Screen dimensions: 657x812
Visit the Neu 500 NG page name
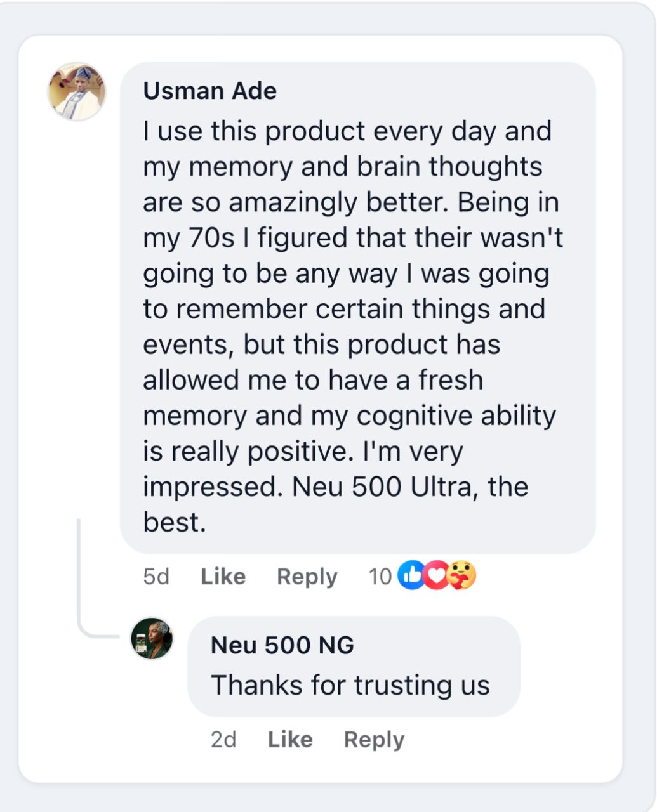[282, 645]
